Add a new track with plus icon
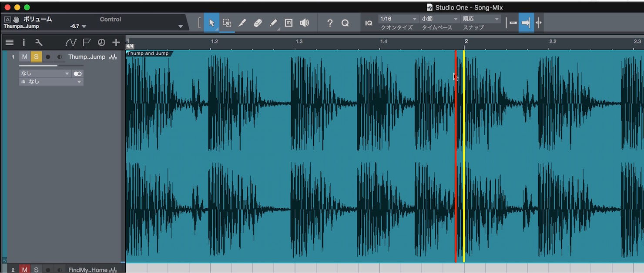Screen dimensions: 644x273 click(116, 43)
